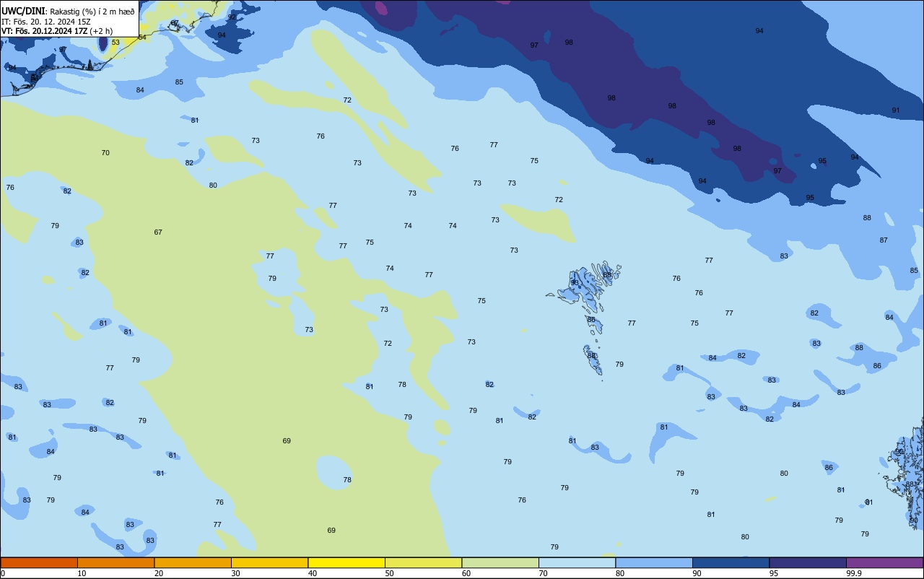Click the purple legend swatch above 99.9
This screenshot has height=579, width=924.
coord(884,562)
